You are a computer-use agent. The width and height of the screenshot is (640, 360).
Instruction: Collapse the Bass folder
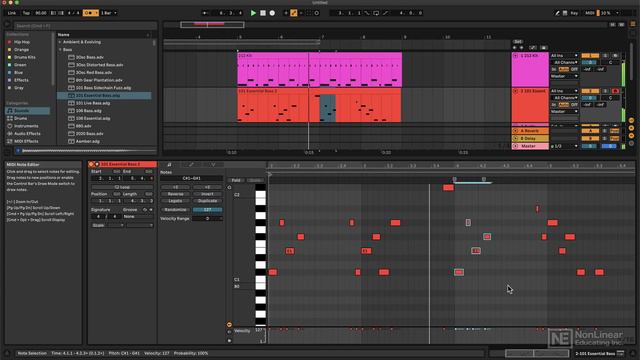click(x=60, y=50)
